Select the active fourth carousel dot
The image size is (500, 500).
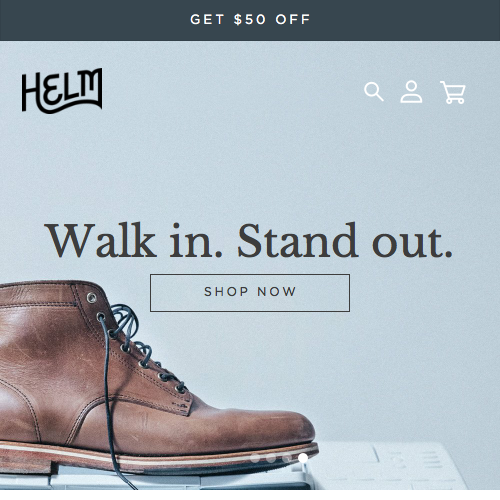[x=303, y=458]
